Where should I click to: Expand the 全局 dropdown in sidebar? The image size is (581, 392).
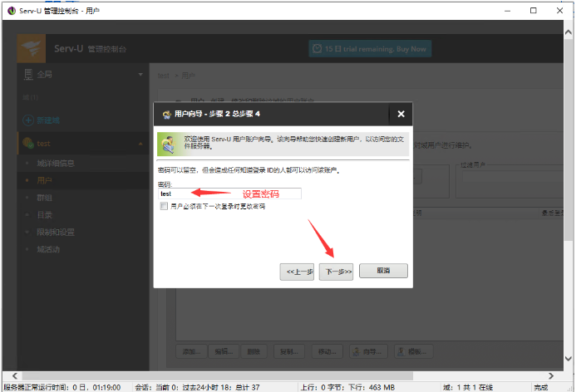click(x=140, y=75)
